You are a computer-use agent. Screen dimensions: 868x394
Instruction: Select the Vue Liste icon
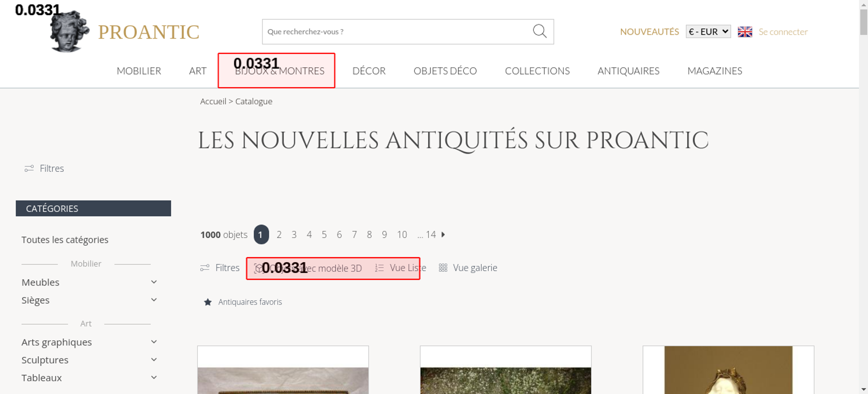(x=379, y=268)
